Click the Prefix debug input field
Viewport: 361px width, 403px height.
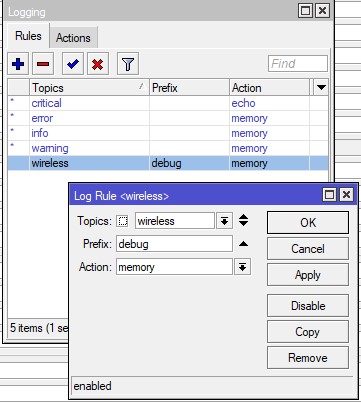coord(174,244)
